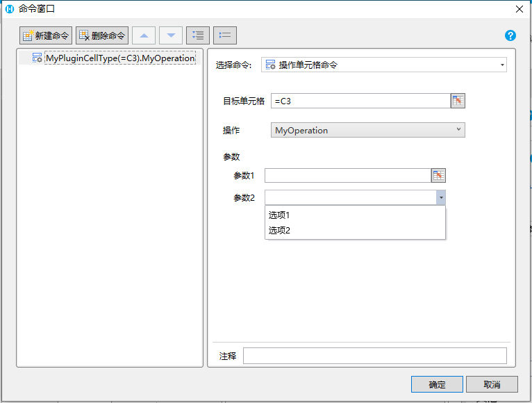Viewport: 532px width, 403px height.
Task: Click the decrease indent toolbar icon
Action: tap(225, 35)
